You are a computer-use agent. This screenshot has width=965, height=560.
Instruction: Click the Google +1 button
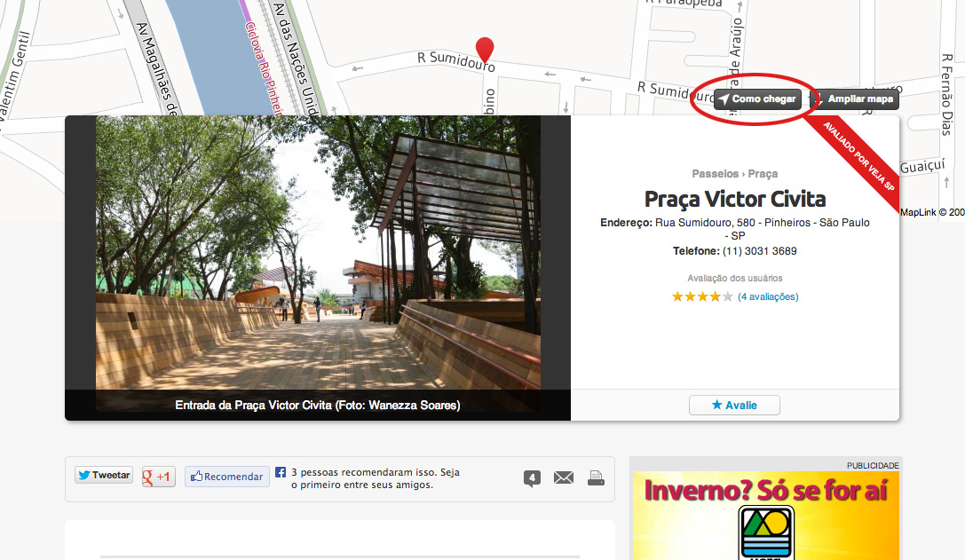[x=159, y=477]
